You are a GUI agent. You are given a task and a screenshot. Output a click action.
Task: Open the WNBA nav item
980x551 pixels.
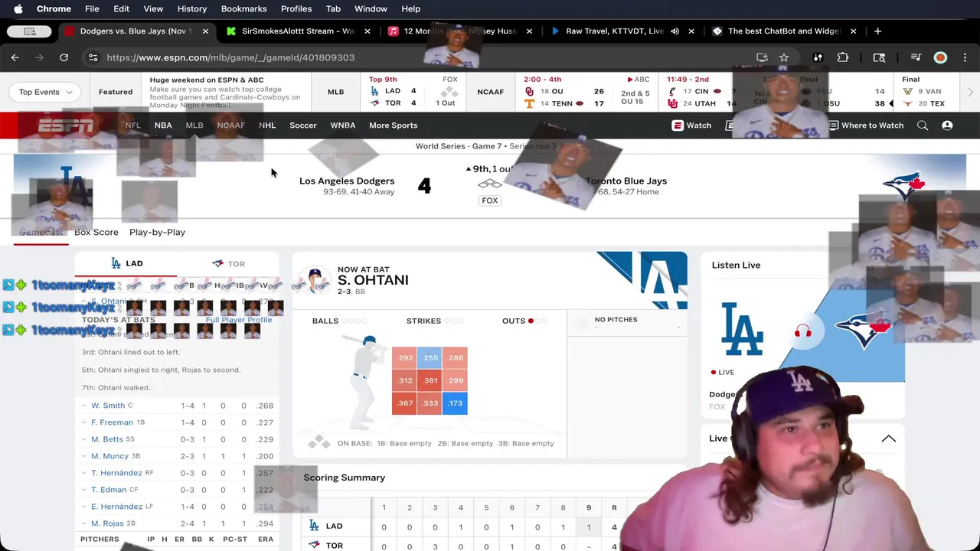[342, 126]
